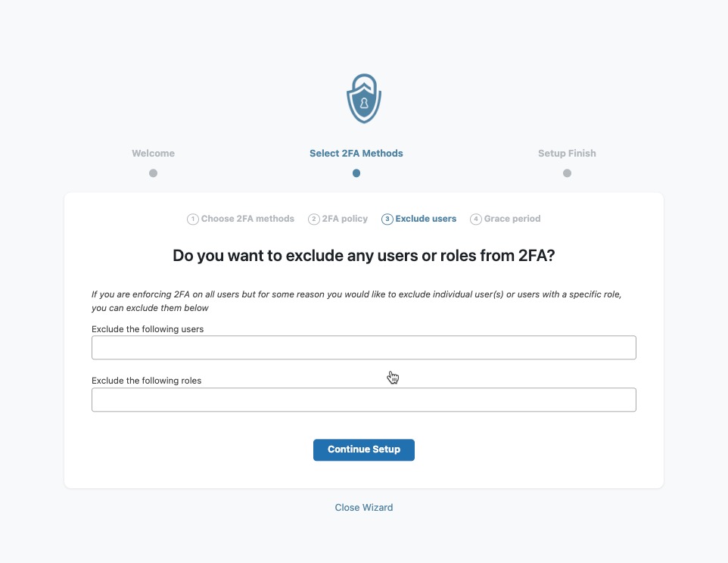Focus the 'Exclude the following users' field
This screenshot has height=563, width=728.
point(364,348)
